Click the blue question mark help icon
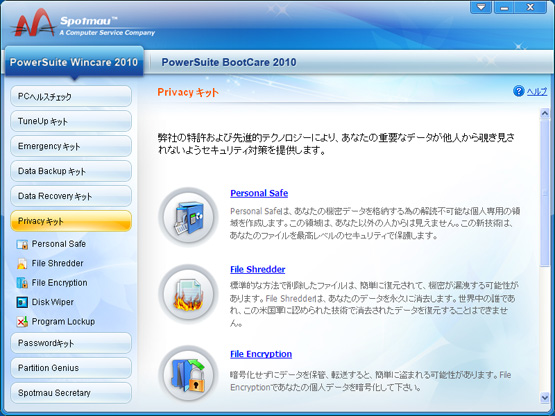Screen dimensions: 555x416 coord(518,91)
